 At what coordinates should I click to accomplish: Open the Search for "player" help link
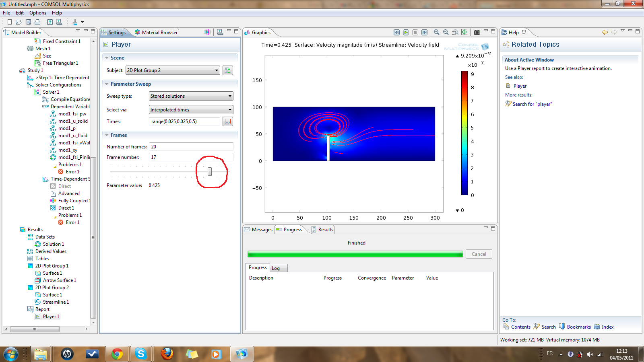532,104
